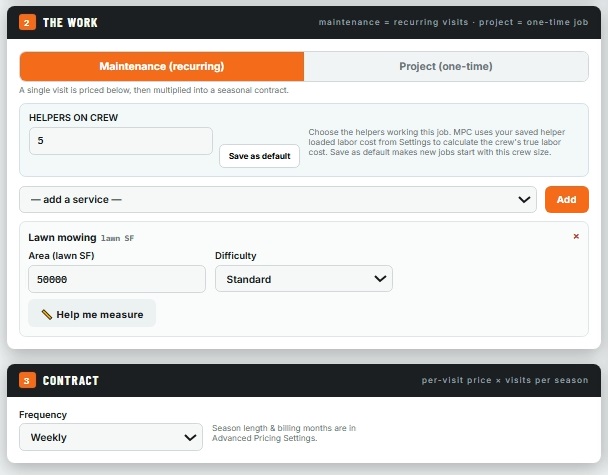Click the Frequency label
Image resolution: width=608 pixels, height=475 pixels.
[43, 415]
